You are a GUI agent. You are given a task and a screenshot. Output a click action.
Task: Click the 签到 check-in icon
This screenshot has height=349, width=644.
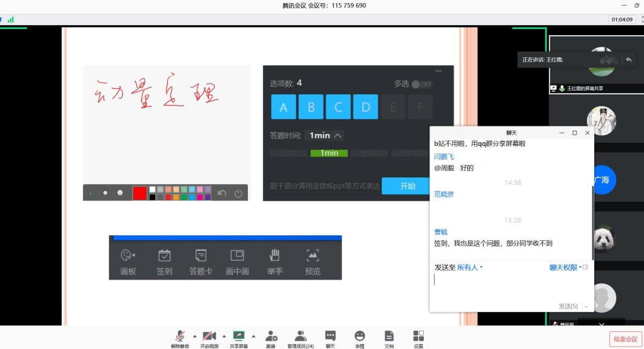[x=164, y=256]
